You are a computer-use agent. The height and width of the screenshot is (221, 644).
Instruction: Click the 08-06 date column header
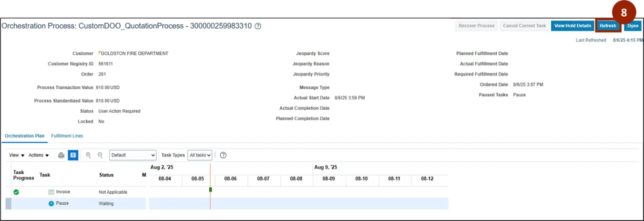point(231,179)
